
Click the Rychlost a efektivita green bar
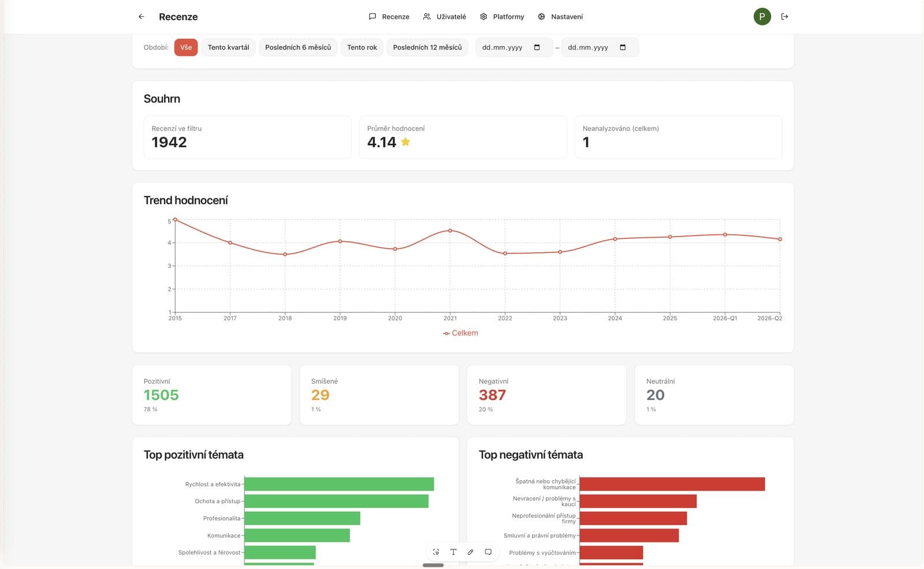tap(339, 484)
